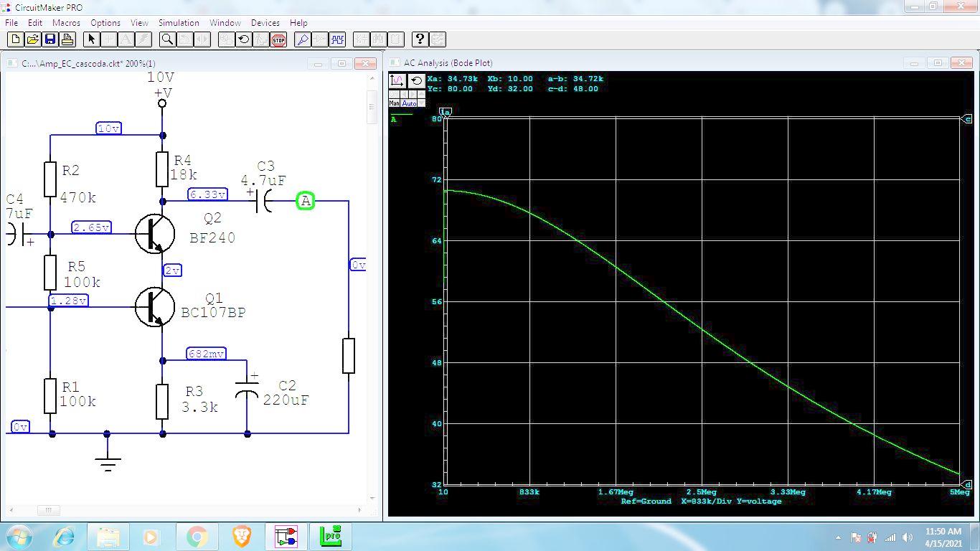This screenshot has width=980, height=551.
Task: Open the Simulation menu
Action: (x=179, y=23)
